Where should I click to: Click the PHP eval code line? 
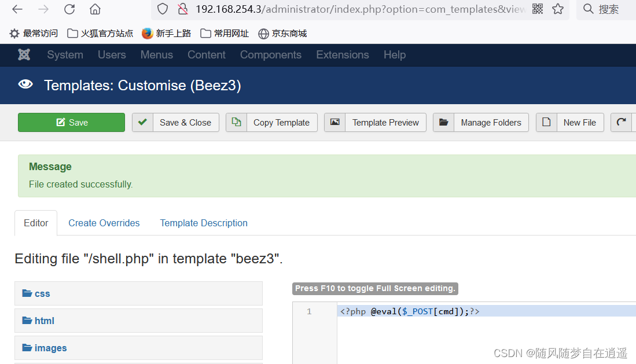[410, 311]
